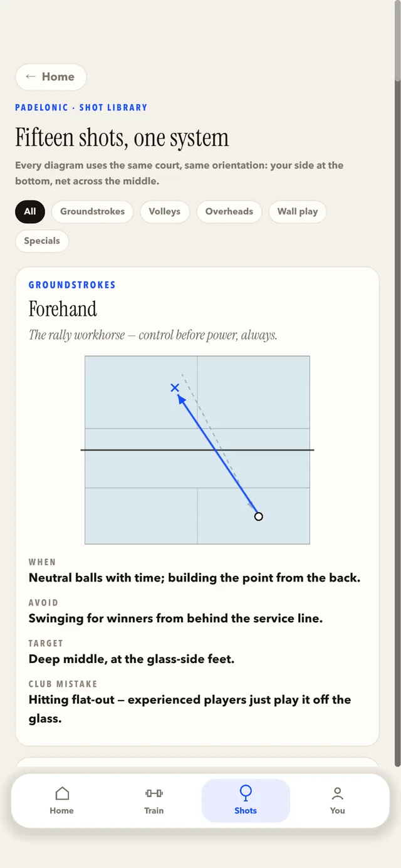Click the Padelonic Shot Library heading
Screen dimensions: 401x868
pyautogui.click(x=81, y=107)
